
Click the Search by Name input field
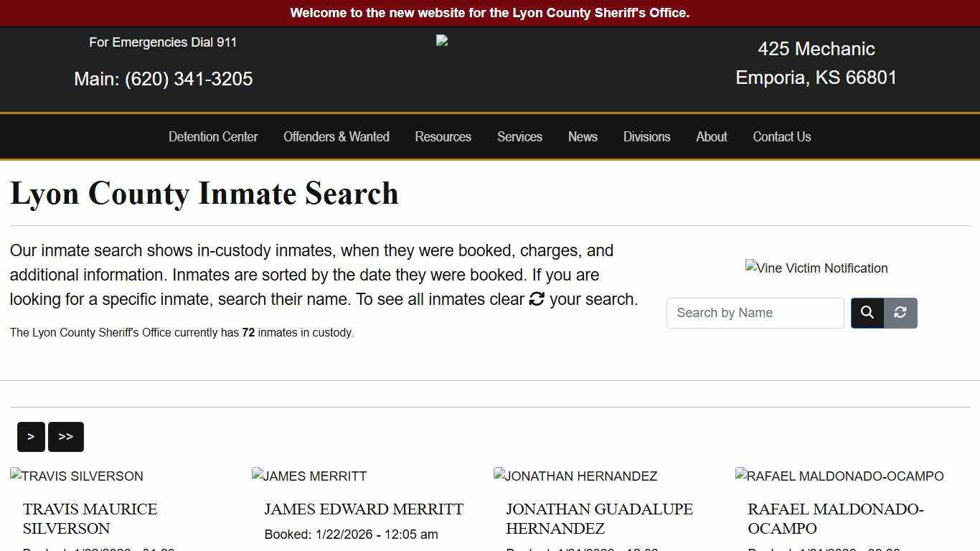(x=755, y=313)
